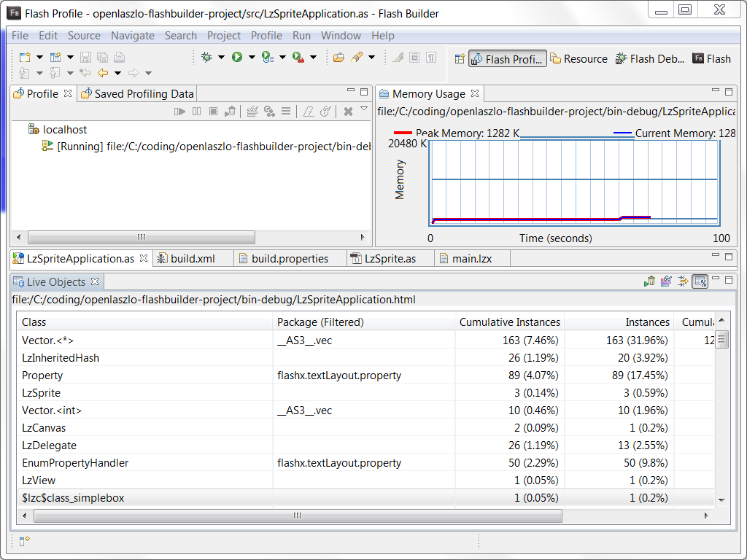Open the Source menu
This screenshot has width=747, height=560.
(84, 36)
